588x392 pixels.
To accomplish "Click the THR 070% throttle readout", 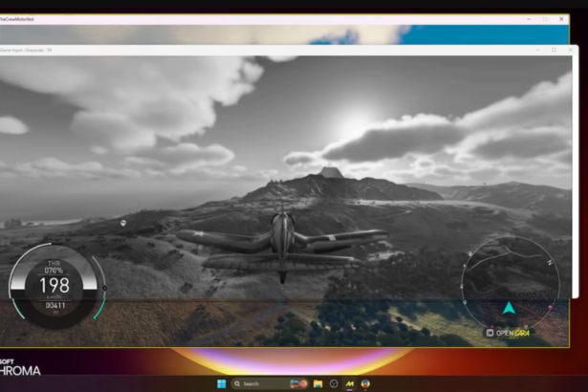I will tap(54, 267).
